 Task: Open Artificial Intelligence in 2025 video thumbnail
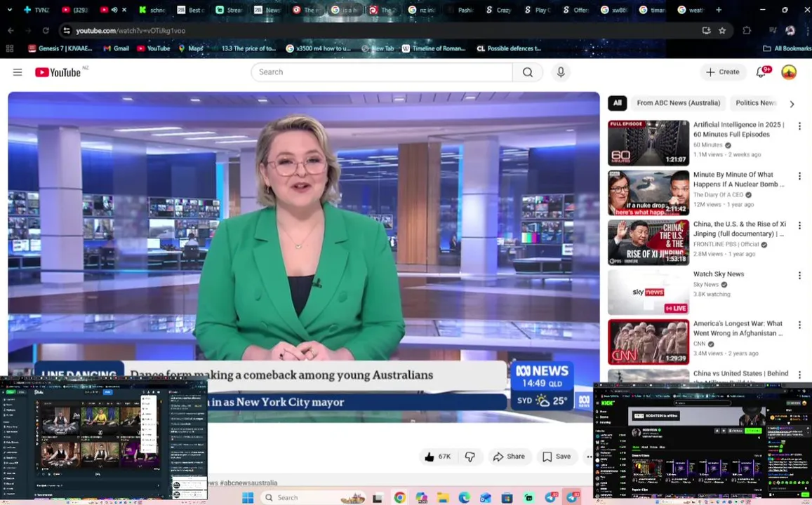pyautogui.click(x=648, y=143)
